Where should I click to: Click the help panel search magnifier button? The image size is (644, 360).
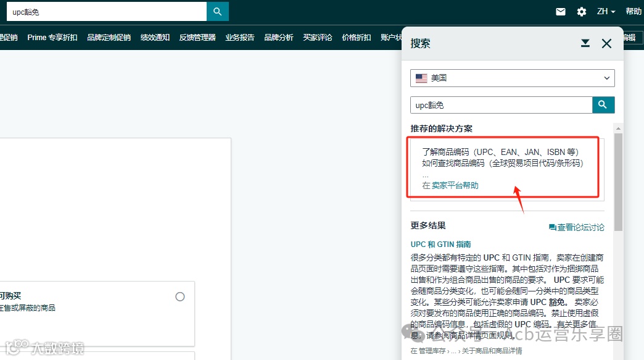point(603,105)
